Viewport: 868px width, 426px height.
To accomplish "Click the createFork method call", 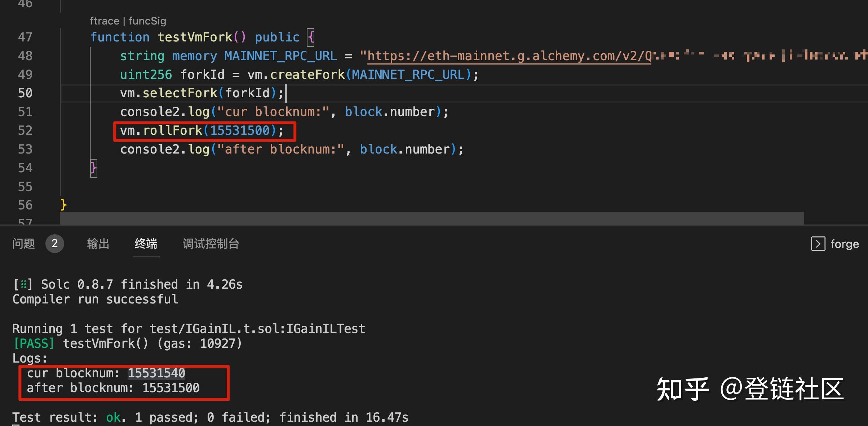I will tap(307, 75).
